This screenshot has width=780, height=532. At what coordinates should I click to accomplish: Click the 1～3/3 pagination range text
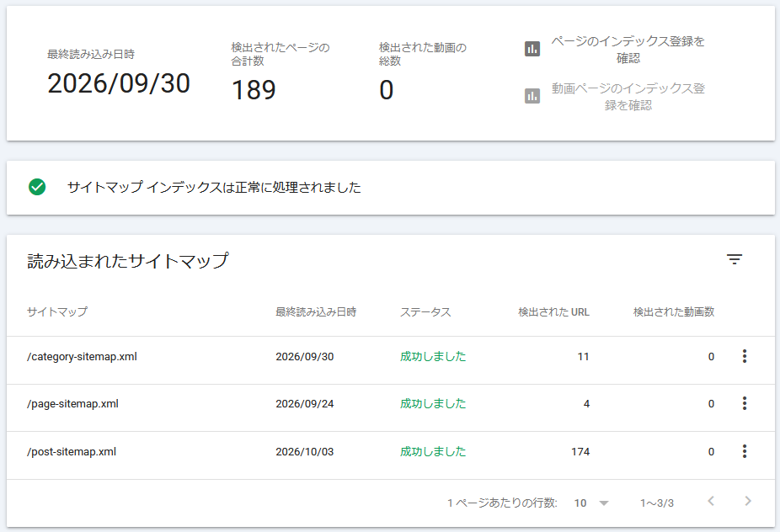tap(657, 503)
